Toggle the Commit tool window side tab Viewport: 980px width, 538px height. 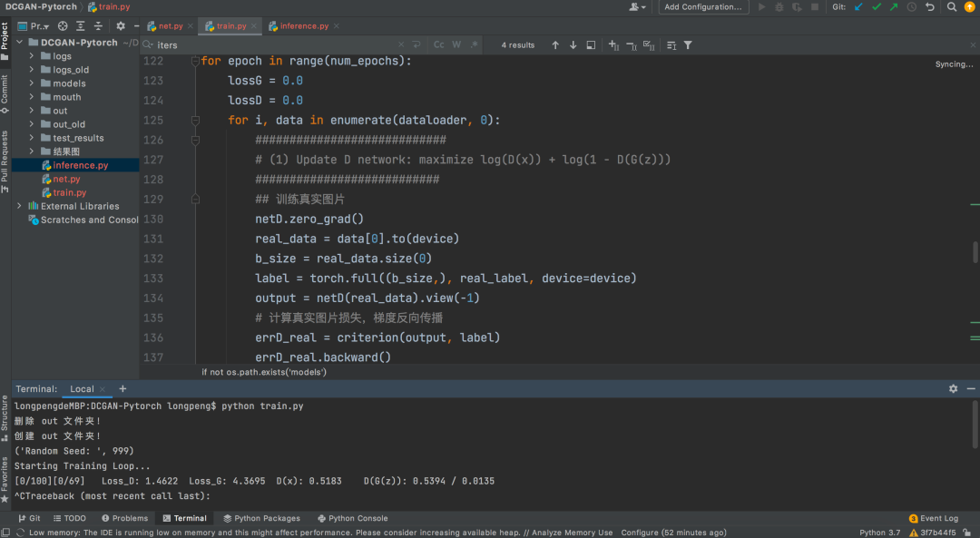point(5,94)
